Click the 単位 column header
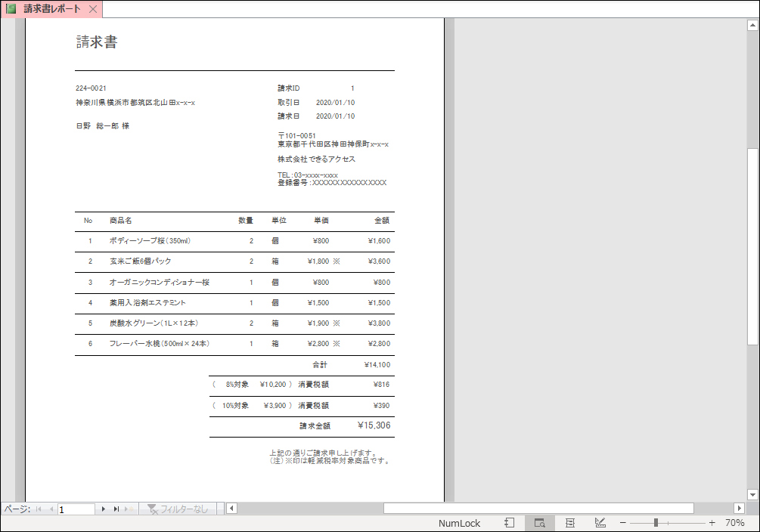The width and height of the screenshot is (760, 532). coord(279,221)
